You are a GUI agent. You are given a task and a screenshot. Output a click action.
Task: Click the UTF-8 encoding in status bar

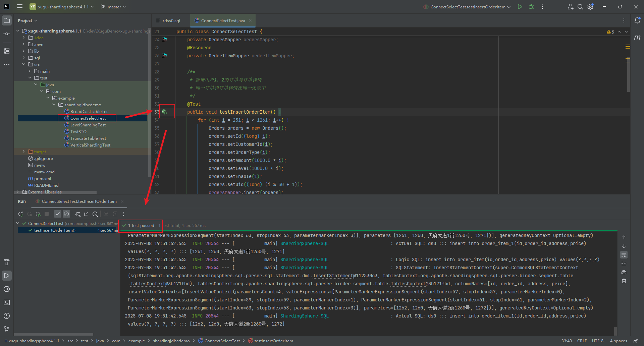tap(597, 341)
